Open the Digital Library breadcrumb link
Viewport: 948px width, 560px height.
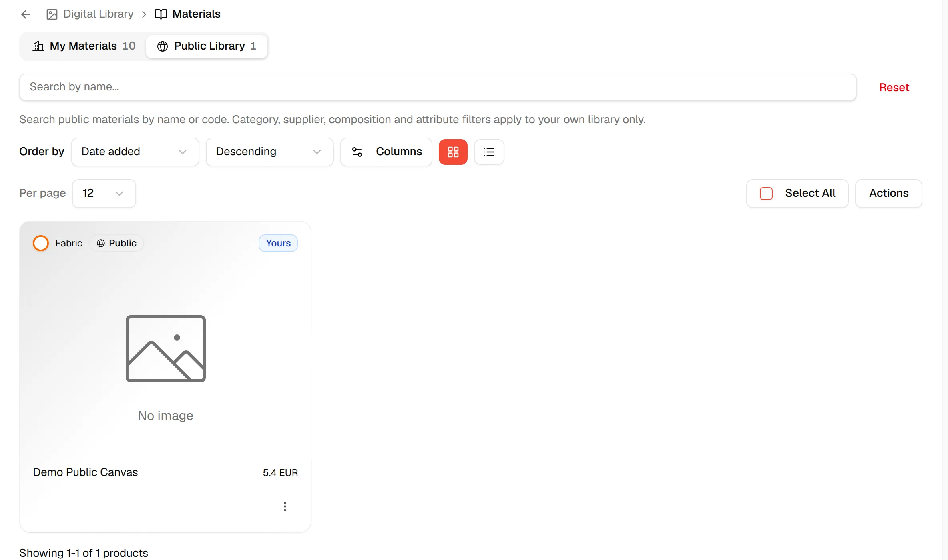[90, 14]
